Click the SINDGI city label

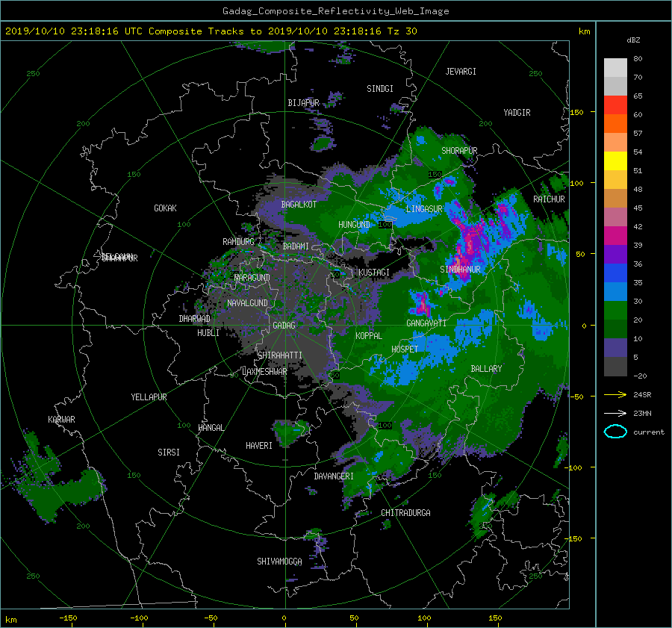pos(380,89)
